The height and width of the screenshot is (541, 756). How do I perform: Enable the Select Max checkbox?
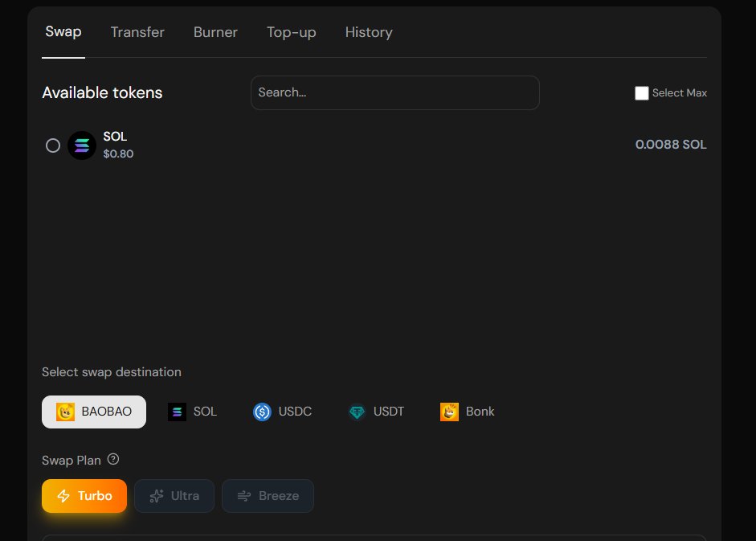pos(641,93)
